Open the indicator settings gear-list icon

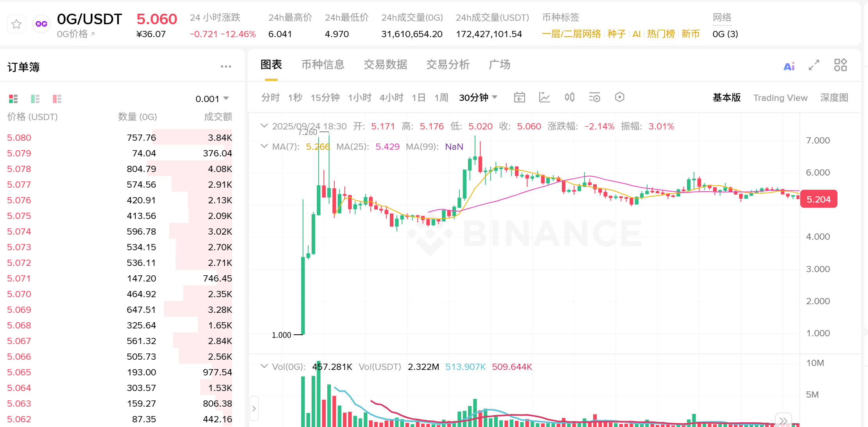pos(594,97)
